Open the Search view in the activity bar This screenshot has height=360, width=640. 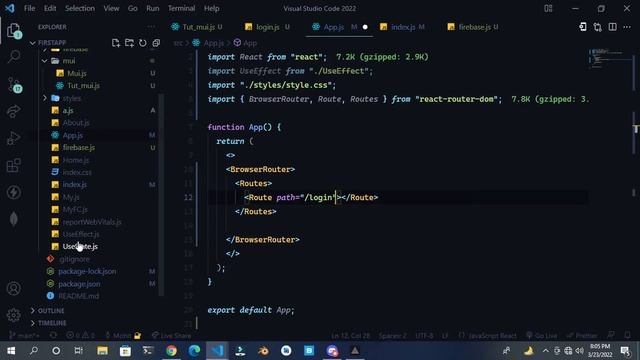pos(14,56)
